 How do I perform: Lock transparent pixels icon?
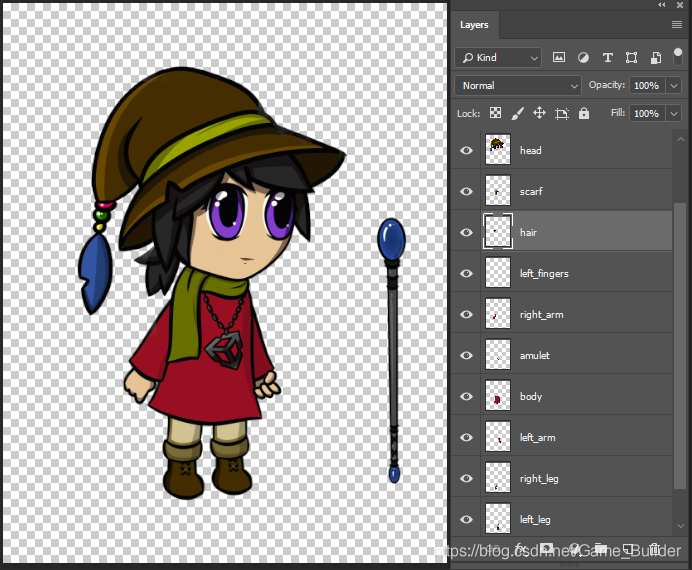[495, 113]
